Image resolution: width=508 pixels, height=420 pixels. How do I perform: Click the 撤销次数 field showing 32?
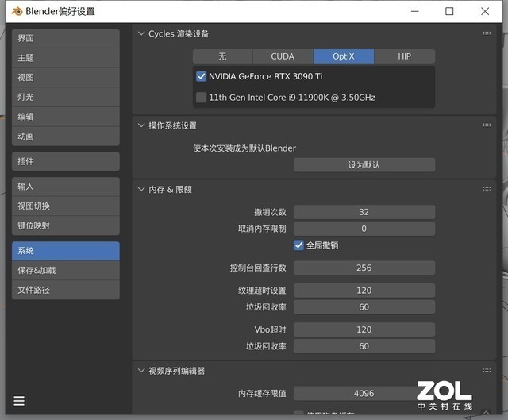pyautogui.click(x=364, y=212)
